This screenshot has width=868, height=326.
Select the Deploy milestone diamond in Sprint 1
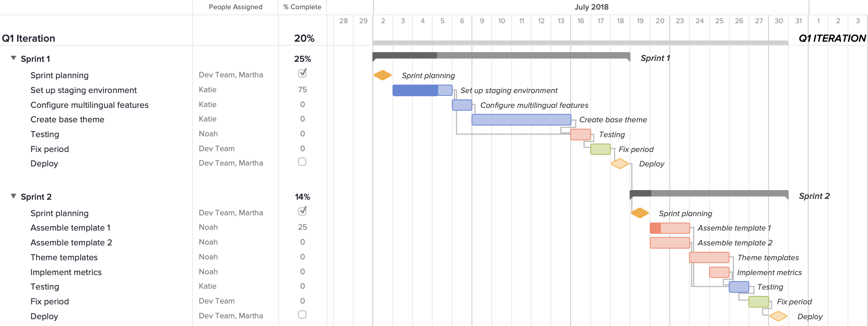619,163
